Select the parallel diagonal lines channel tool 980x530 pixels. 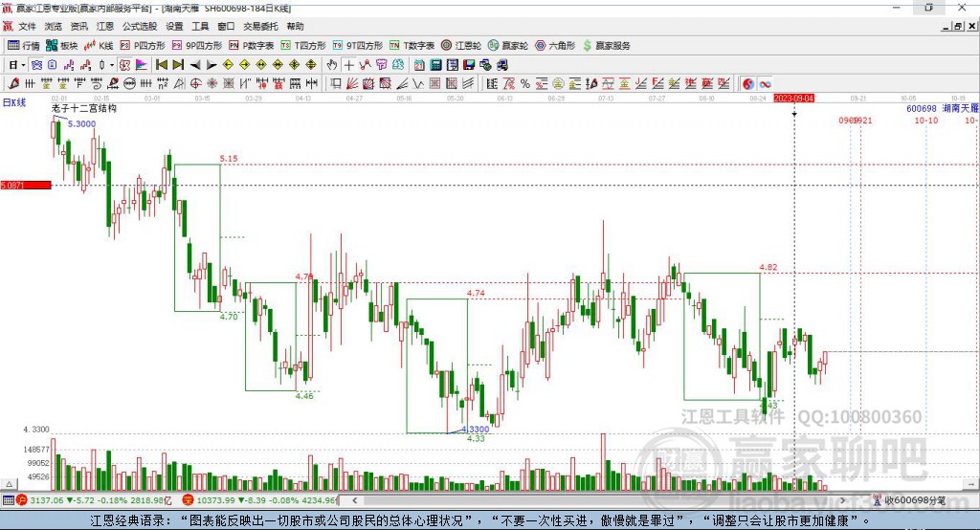tap(468, 83)
